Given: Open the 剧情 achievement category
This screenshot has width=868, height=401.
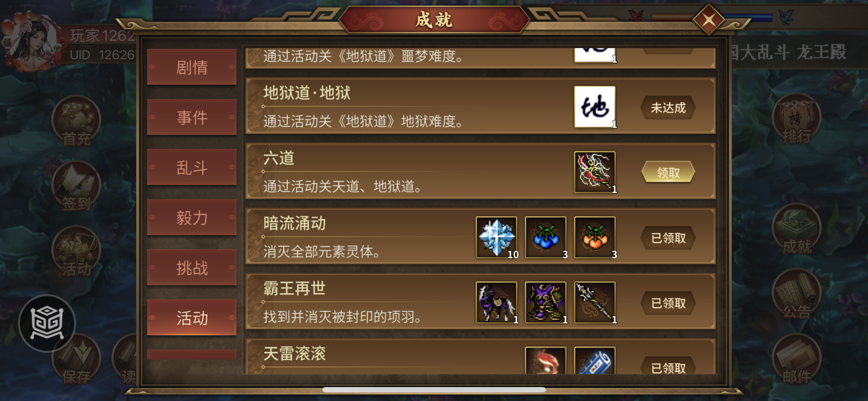Looking at the screenshot, I should (192, 67).
